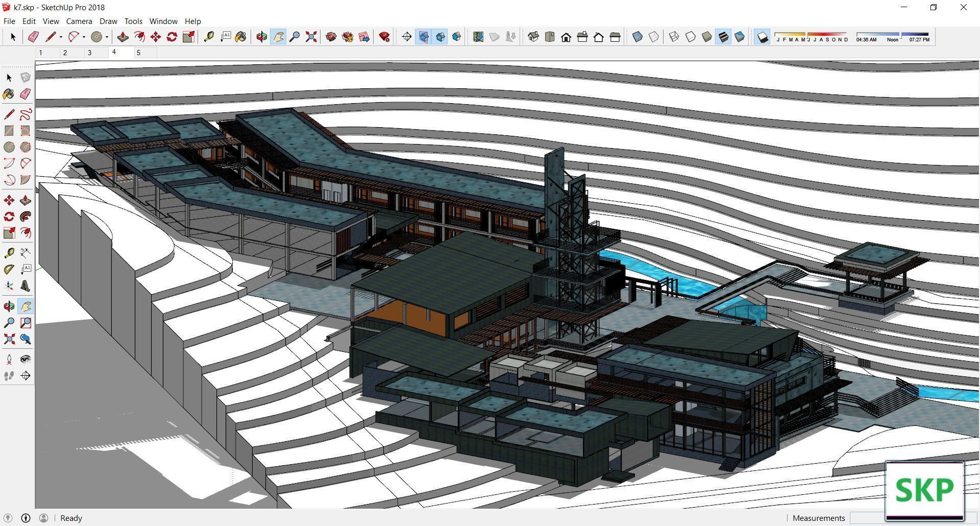The image size is (980, 526).
Task: Activate the Push/Pull tool
Action: (122, 37)
